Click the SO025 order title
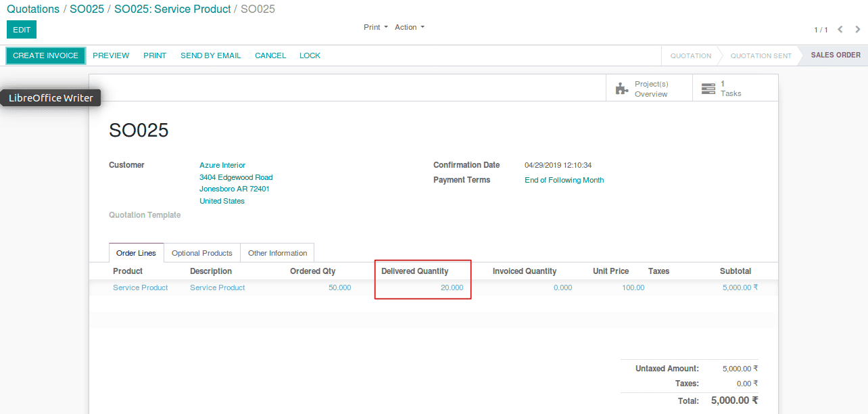Viewport: 868px width, 414px height. click(x=139, y=131)
